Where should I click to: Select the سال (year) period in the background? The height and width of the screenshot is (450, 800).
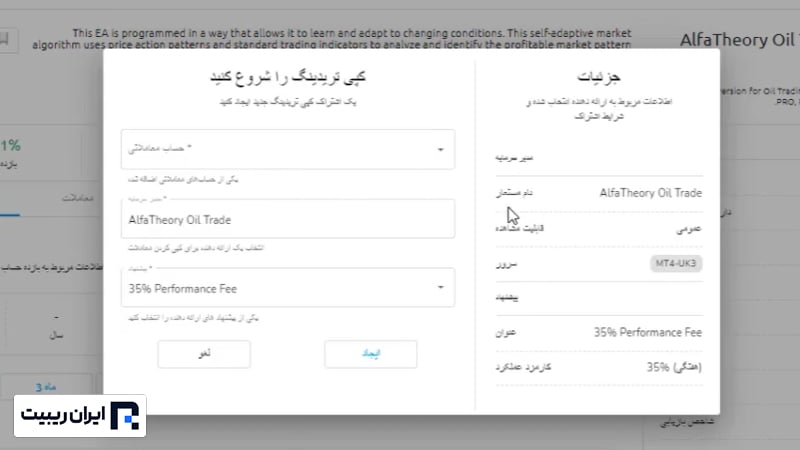pos(55,337)
